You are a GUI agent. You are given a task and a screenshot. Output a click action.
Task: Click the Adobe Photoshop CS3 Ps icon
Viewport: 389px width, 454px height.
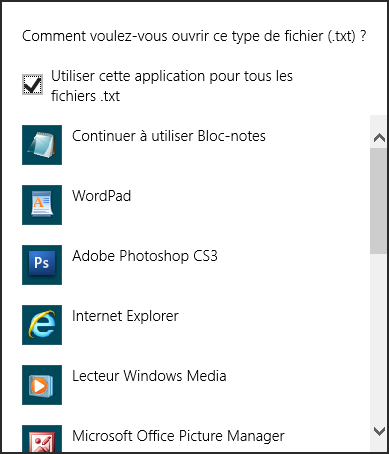coord(42,265)
